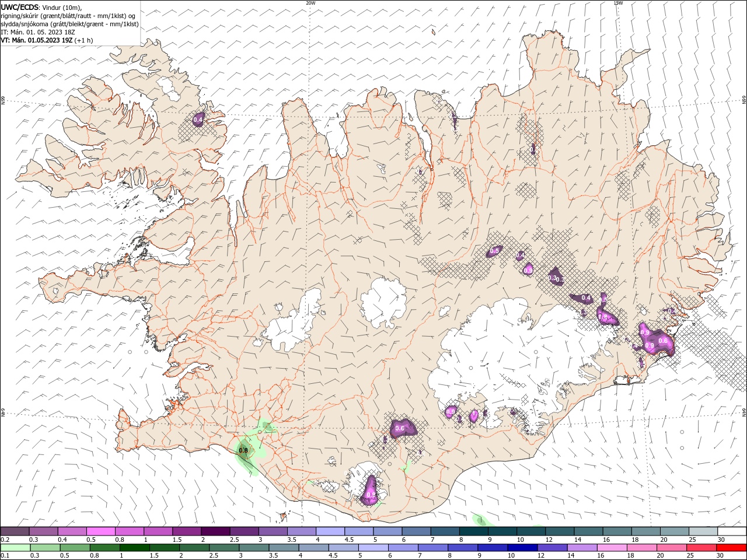Click the '0.2' label under the snow scale
This screenshot has width=747, height=560.
coord(5,540)
